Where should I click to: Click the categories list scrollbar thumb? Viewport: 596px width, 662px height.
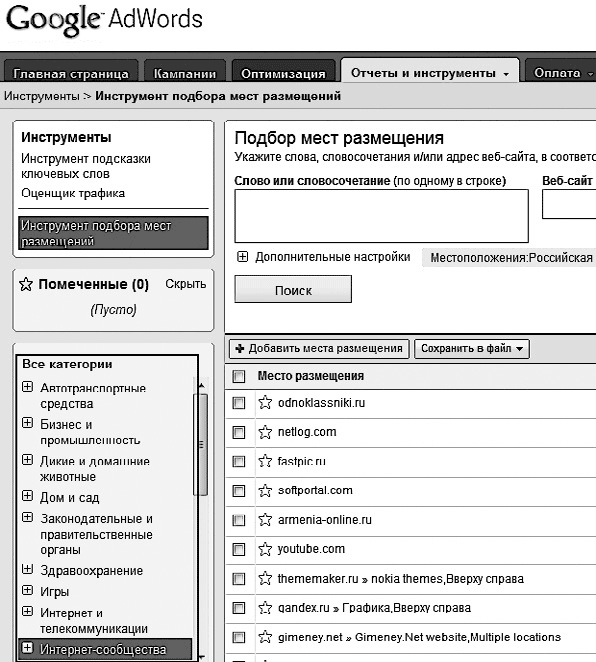(202, 444)
